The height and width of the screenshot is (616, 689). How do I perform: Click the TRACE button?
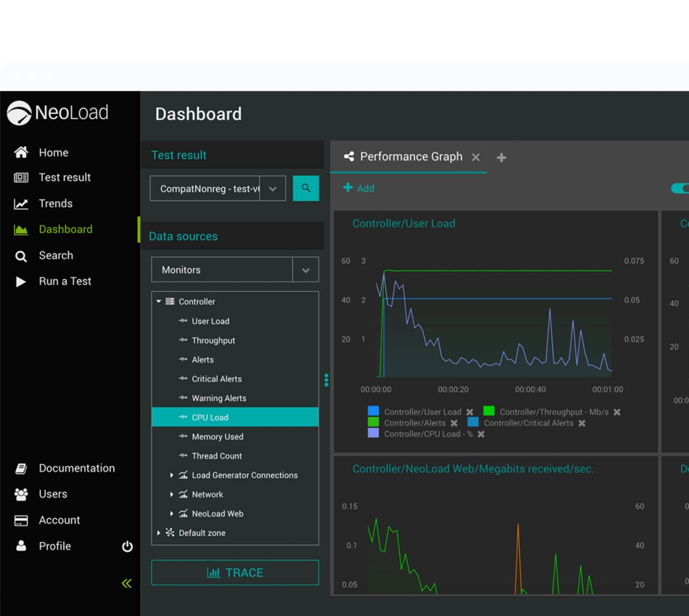(235, 572)
